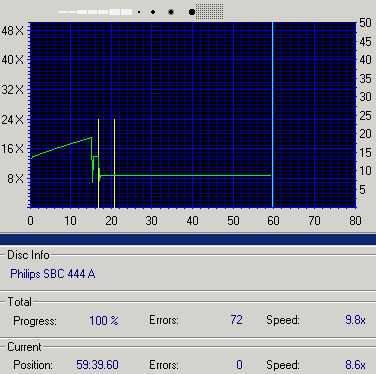Select the second smallest dot icon
Viewport: 376px width, 374px height.
(x=153, y=12)
